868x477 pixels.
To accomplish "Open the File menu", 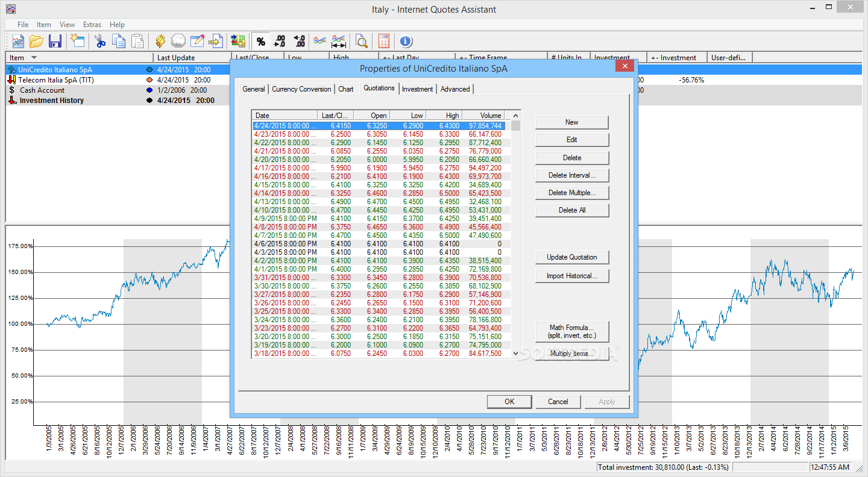I will pos(23,25).
